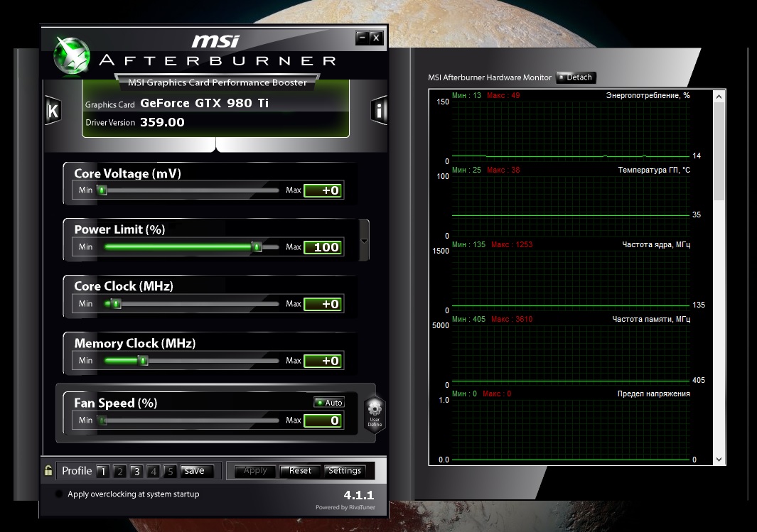Select Profile slot 3
The image size is (757, 532).
click(136, 471)
